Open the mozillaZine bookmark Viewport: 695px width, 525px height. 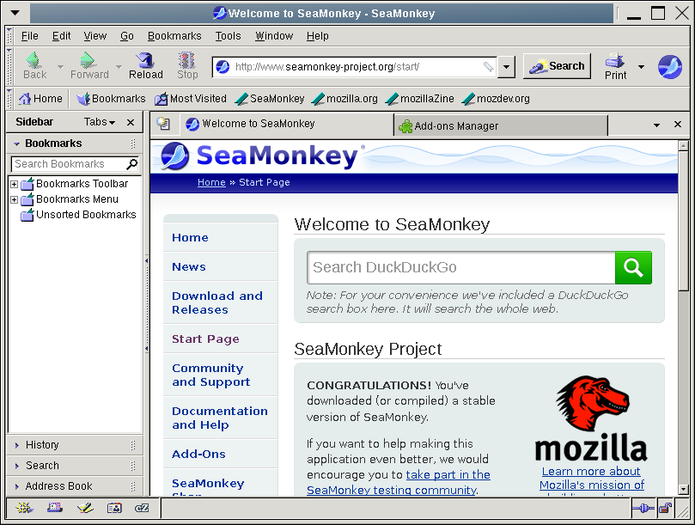[420, 98]
